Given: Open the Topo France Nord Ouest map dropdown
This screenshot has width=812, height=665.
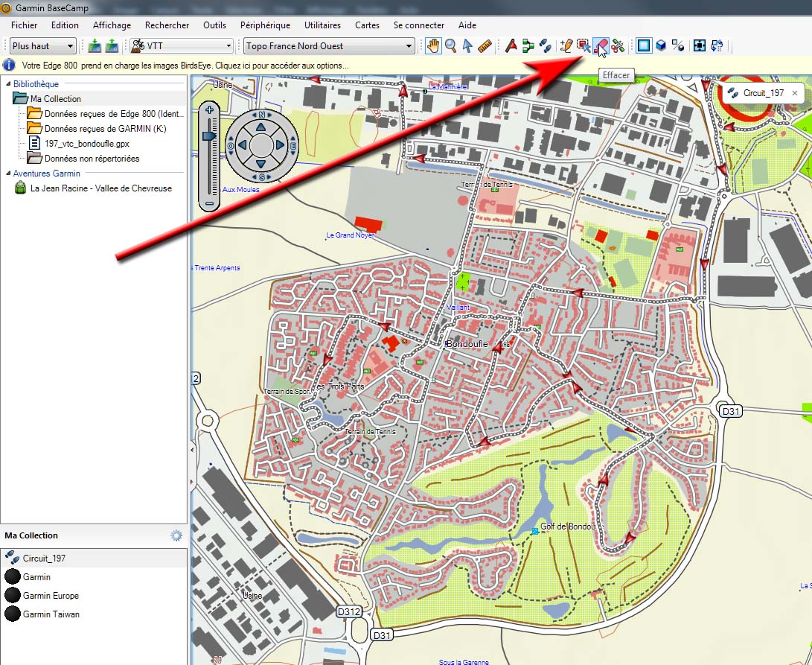Looking at the screenshot, I should click(330, 46).
